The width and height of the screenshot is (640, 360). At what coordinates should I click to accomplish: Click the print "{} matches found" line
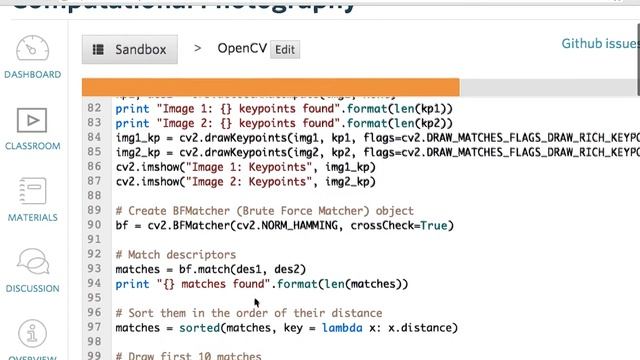[262, 284]
